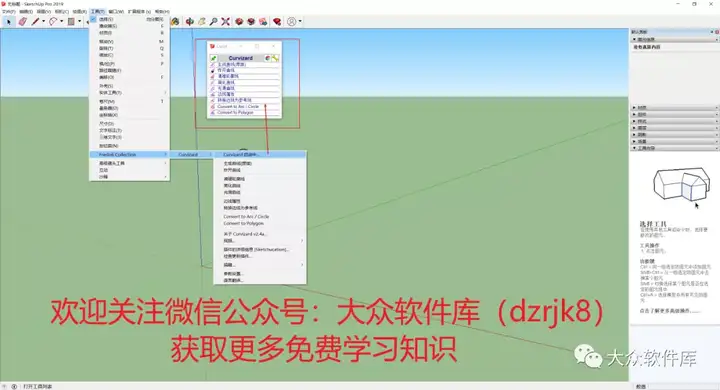This screenshot has width=720, height=390.
Task: Click Convert to Polygon in Curvizard palette
Action: pos(245,113)
